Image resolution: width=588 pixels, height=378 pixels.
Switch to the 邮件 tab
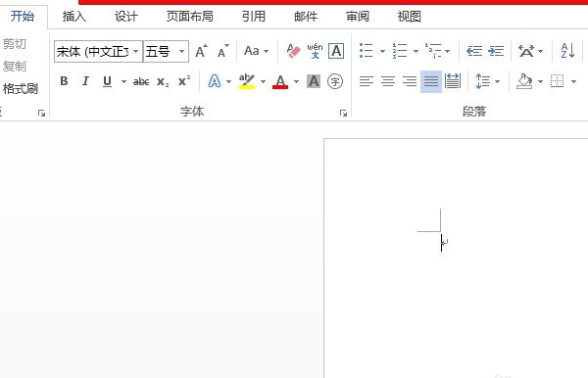click(306, 16)
